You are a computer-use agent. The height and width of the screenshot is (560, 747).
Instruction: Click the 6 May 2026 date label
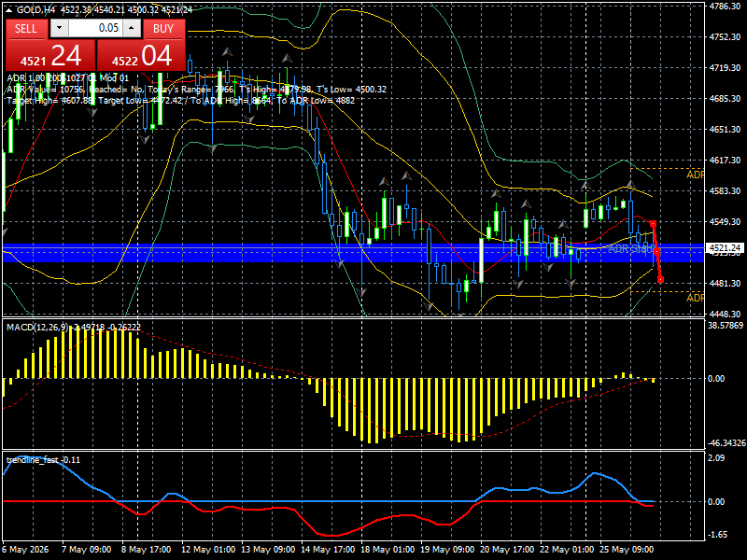26,550
